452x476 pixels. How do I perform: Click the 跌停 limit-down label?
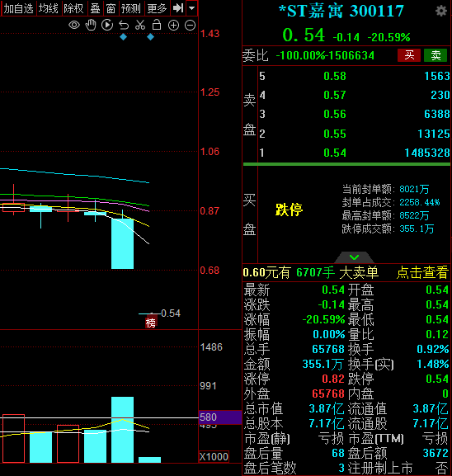click(x=289, y=210)
